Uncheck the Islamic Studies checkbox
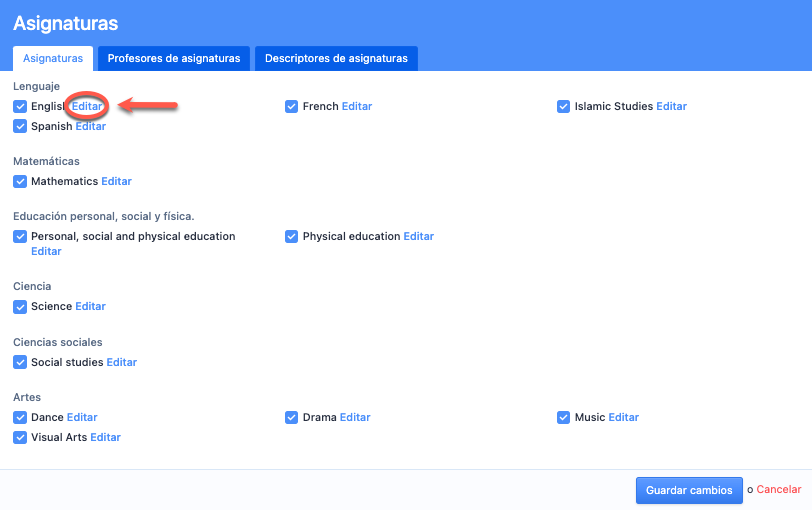 coord(564,107)
